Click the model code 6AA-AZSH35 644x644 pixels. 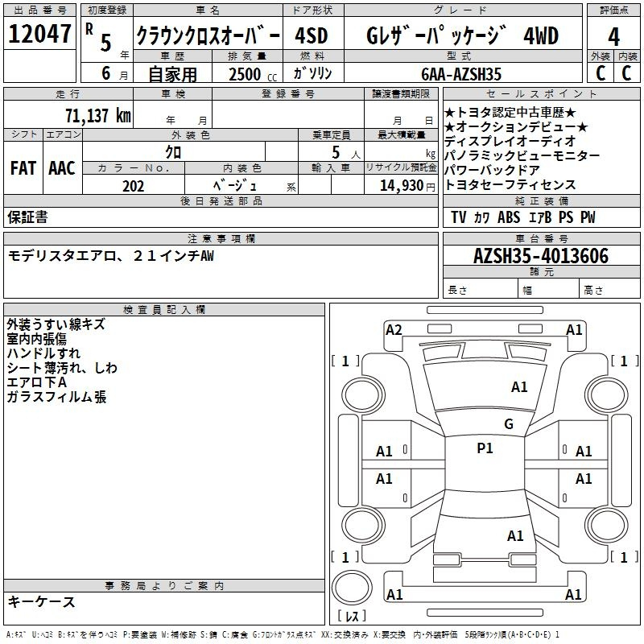tap(461, 74)
